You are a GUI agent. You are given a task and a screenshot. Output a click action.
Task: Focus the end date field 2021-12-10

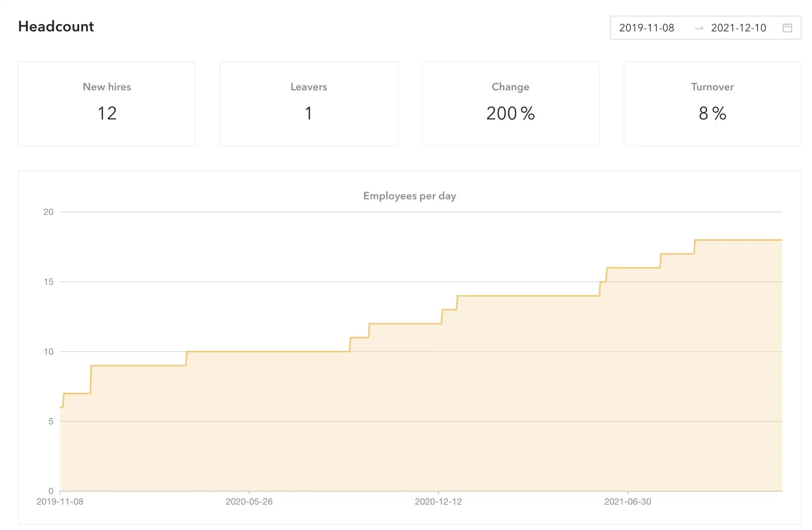(738, 28)
